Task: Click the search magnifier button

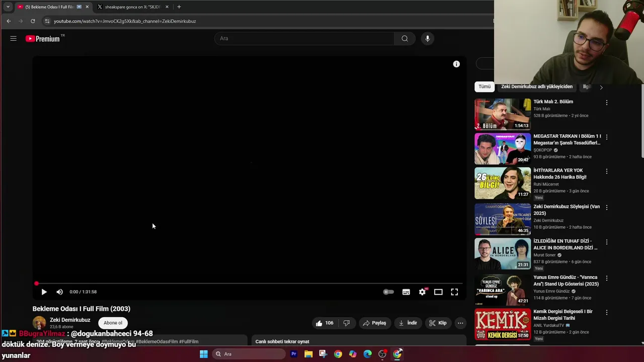Action: coord(405,39)
